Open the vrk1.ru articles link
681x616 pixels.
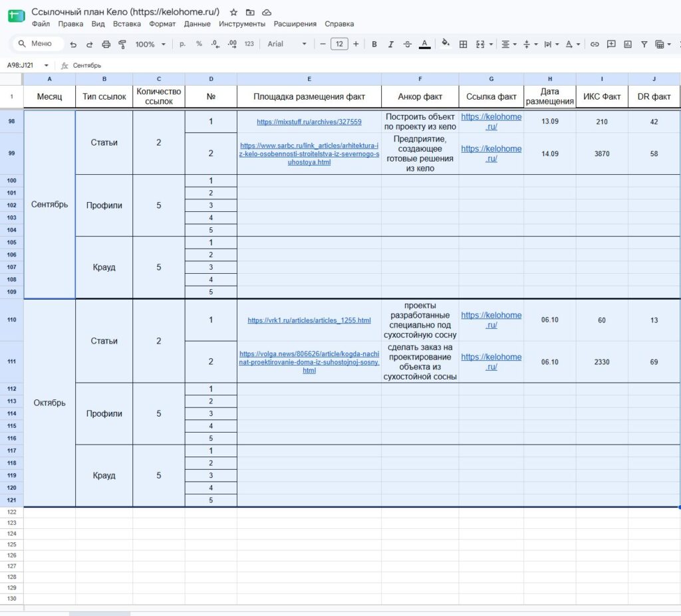[309, 320]
